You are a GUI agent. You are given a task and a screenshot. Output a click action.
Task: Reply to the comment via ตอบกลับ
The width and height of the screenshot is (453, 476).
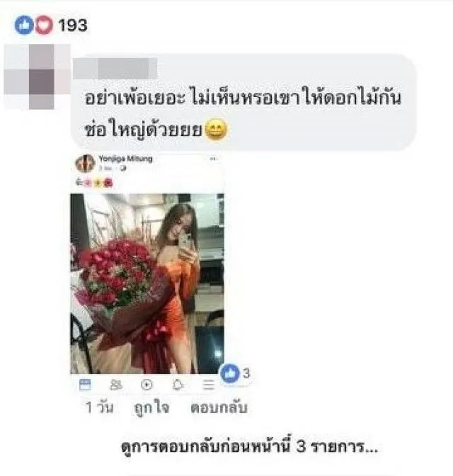[x=219, y=408]
